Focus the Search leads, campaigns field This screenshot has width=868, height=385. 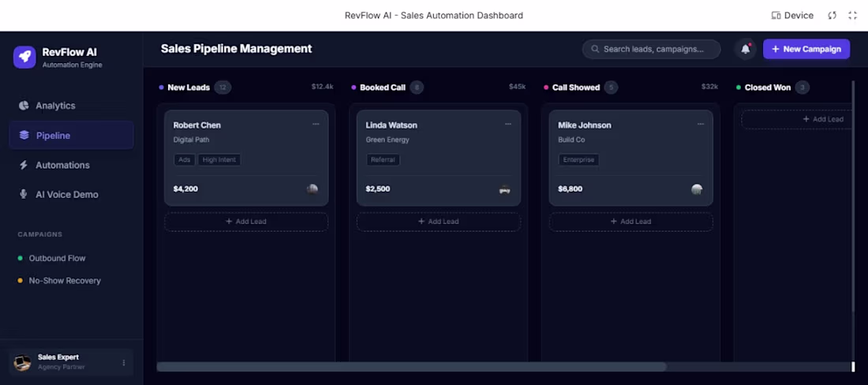(x=652, y=49)
